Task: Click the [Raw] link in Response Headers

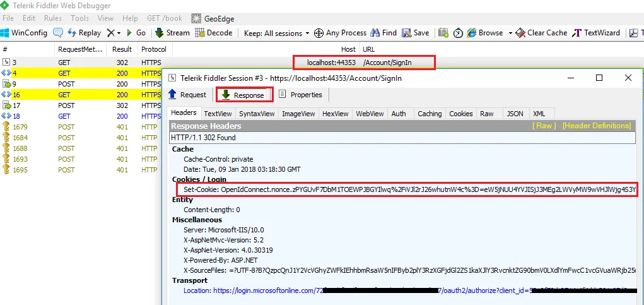Action: pyautogui.click(x=544, y=126)
